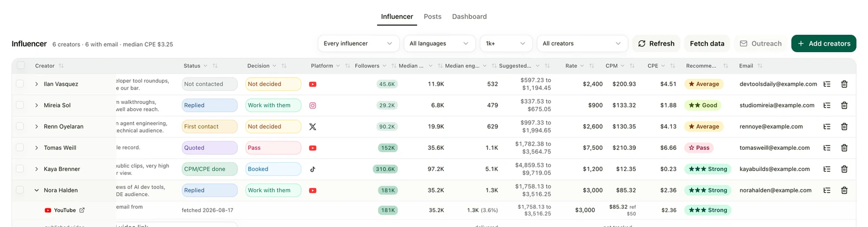Click the Add creators button
Viewport: 868px width, 227px height.
pyautogui.click(x=824, y=43)
